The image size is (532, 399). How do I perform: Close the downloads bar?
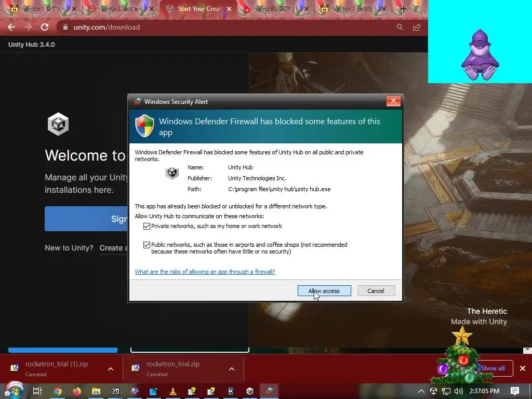tap(523, 368)
